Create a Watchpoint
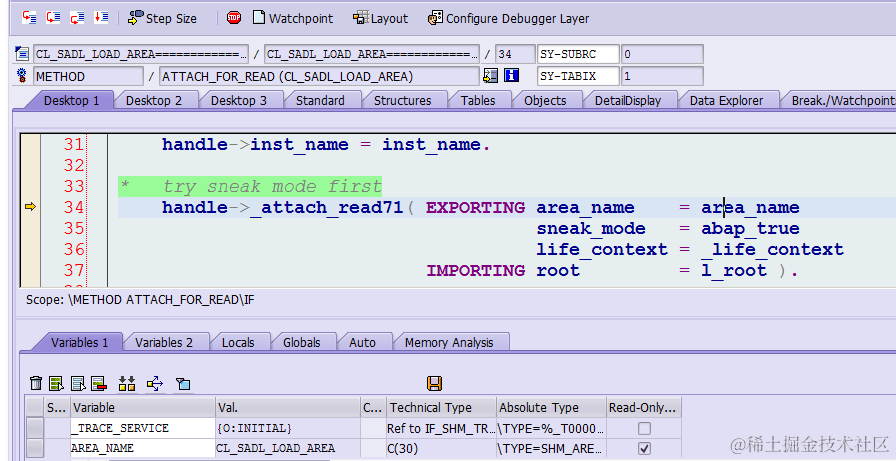 (x=293, y=18)
